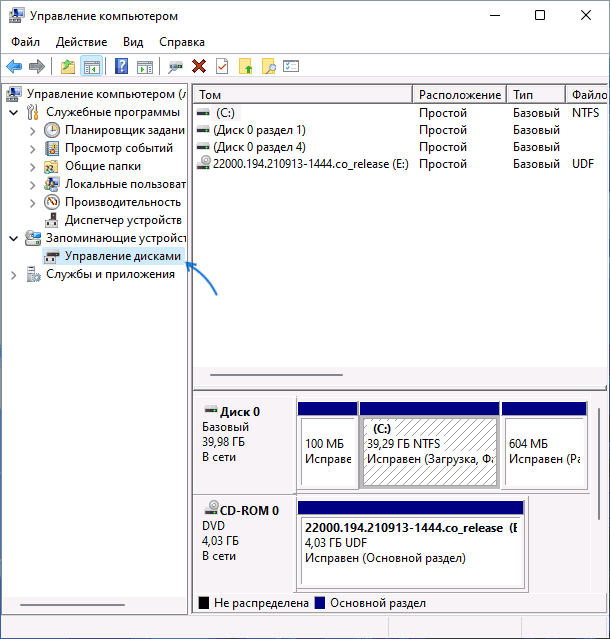Toggle the Show/Hide console tree icon
The width and height of the screenshot is (610, 639).
click(x=92, y=66)
